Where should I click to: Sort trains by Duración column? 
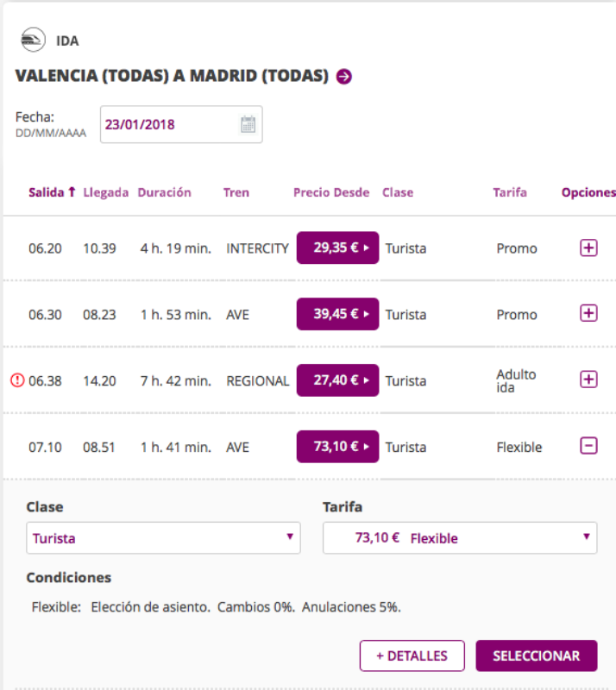(x=164, y=192)
